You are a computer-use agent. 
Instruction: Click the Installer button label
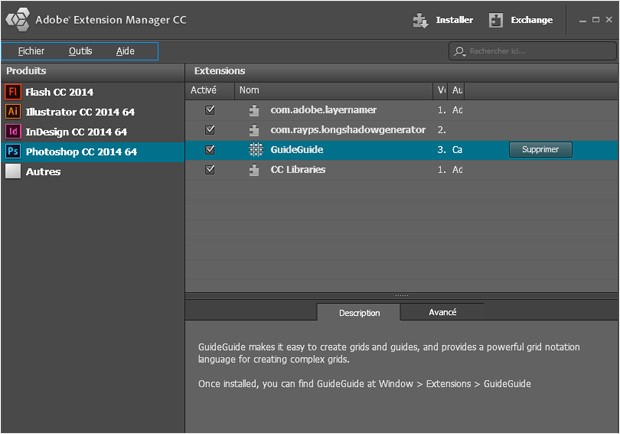tap(454, 20)
